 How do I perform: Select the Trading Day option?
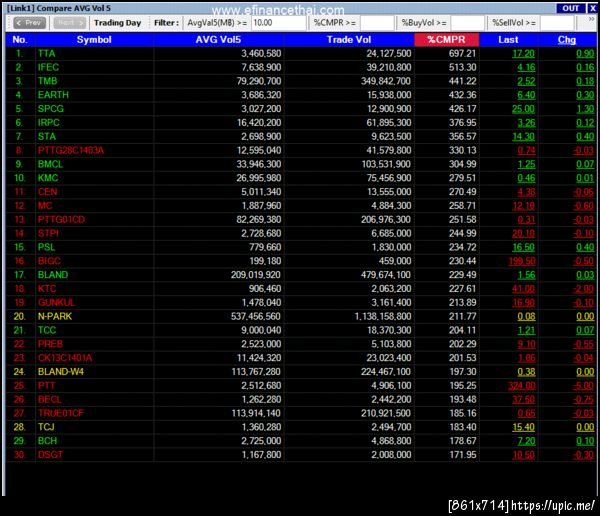(x=117, y=23)
